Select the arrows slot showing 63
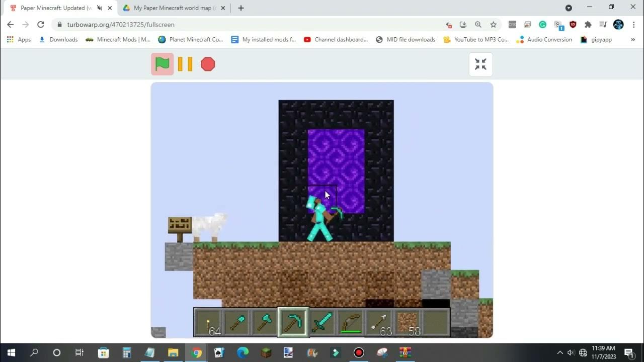The image size is (644, 362). click(x=379, y=322)
